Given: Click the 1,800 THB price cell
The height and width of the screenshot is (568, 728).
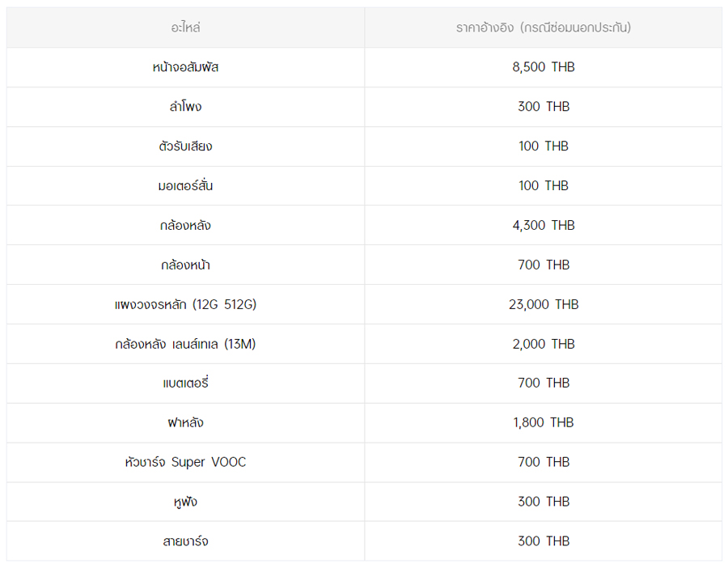Looking at the screenshot, I should [543, 423].
